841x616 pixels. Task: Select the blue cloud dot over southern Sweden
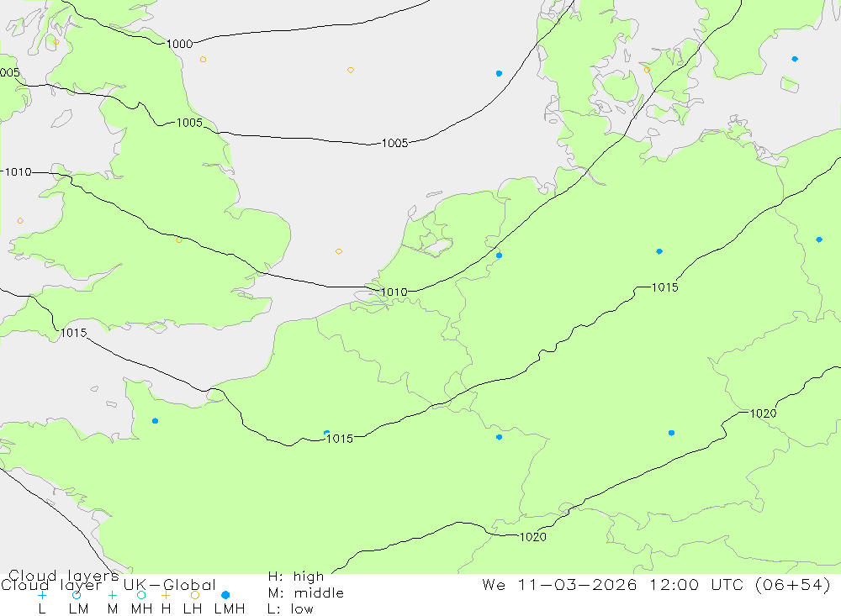795,59
